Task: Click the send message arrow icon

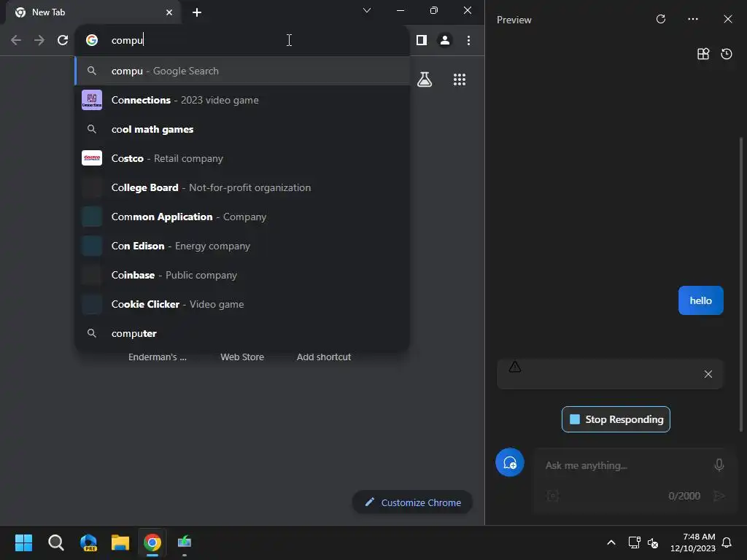Action: click(x=719, y=496)
